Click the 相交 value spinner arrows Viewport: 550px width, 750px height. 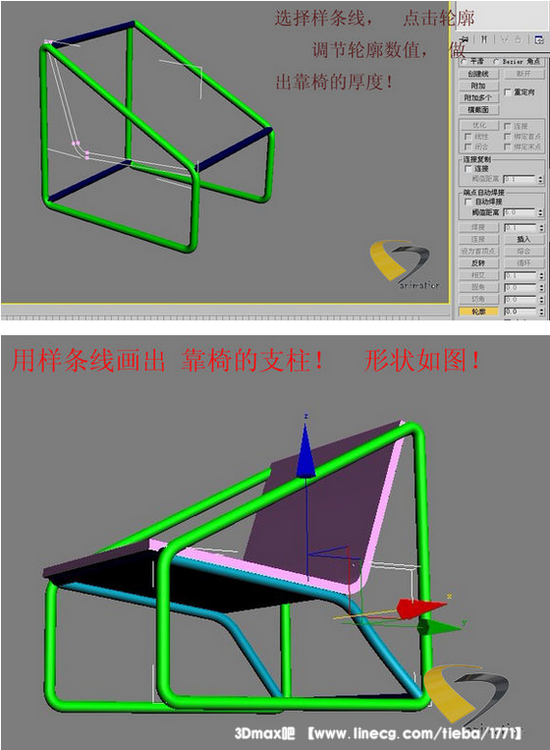point(541,275)
